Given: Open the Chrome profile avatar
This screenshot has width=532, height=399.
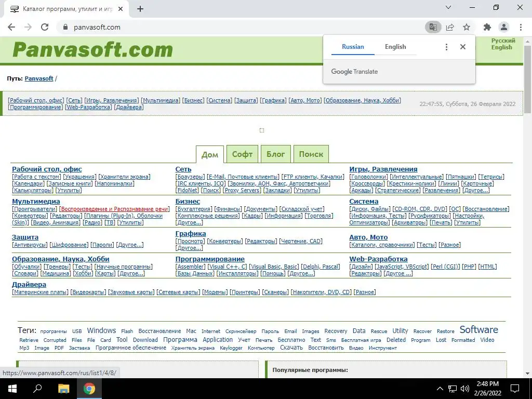Looking at the screenshot, I should (504, 27).
